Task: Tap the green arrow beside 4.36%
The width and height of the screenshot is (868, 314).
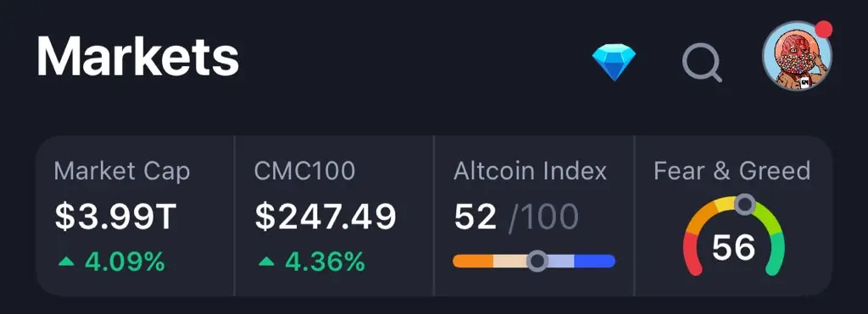Action: coord(266,261)
